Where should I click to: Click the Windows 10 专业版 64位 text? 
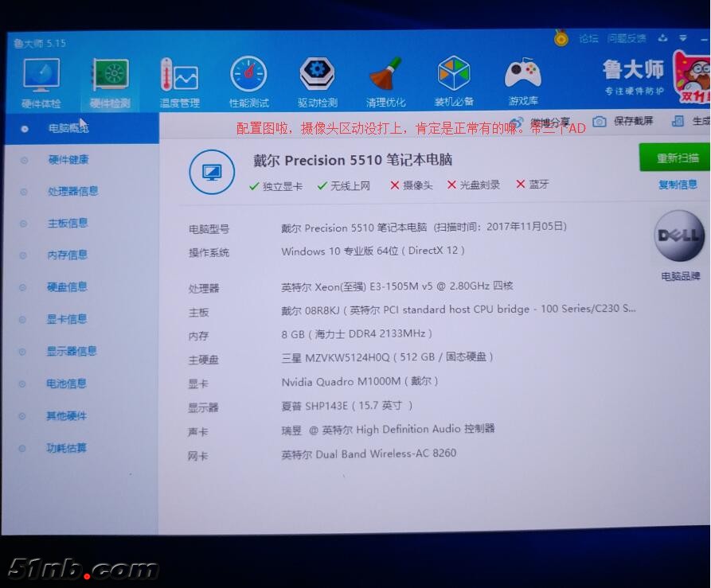coord(373,251)
